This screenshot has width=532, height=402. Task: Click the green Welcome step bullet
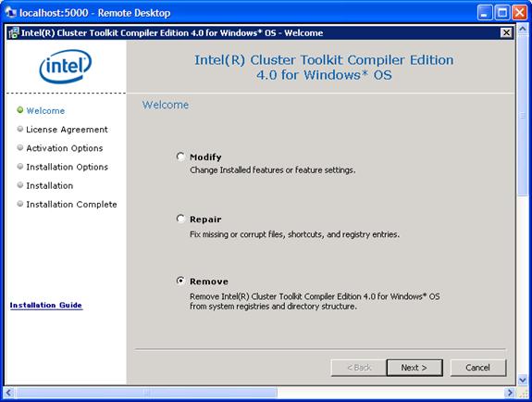20,110
